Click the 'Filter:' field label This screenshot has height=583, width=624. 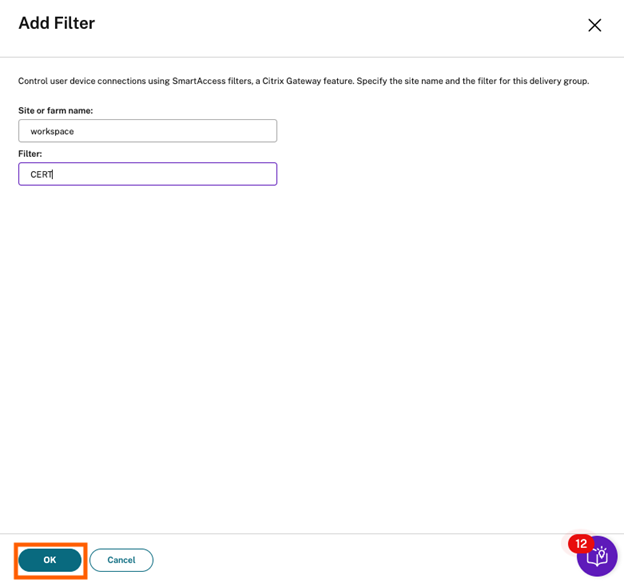30,154
